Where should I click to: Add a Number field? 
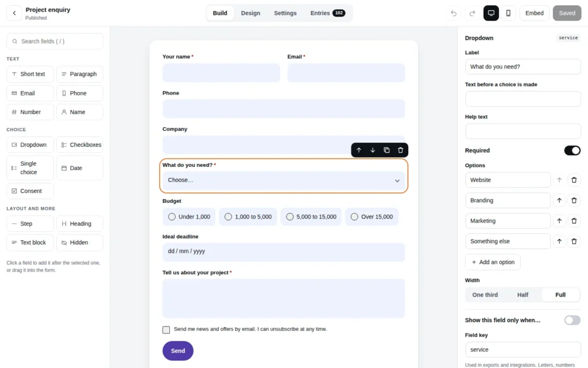30,112
